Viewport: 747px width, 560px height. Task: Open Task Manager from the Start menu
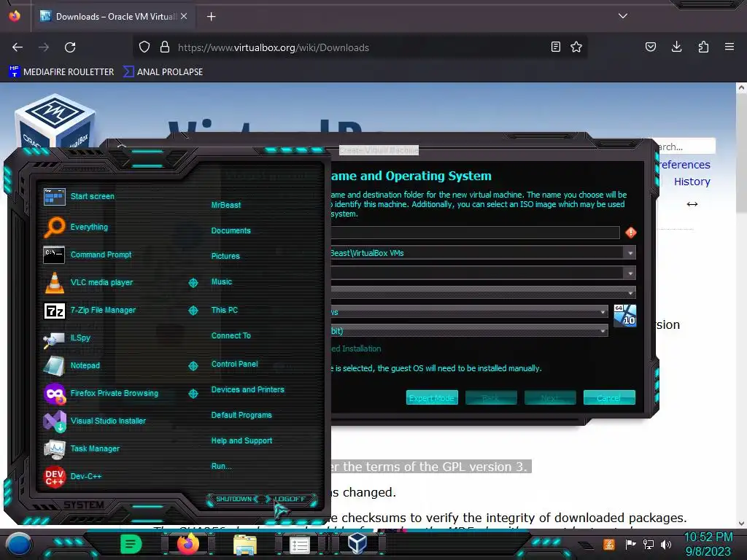tap(54, 448)
